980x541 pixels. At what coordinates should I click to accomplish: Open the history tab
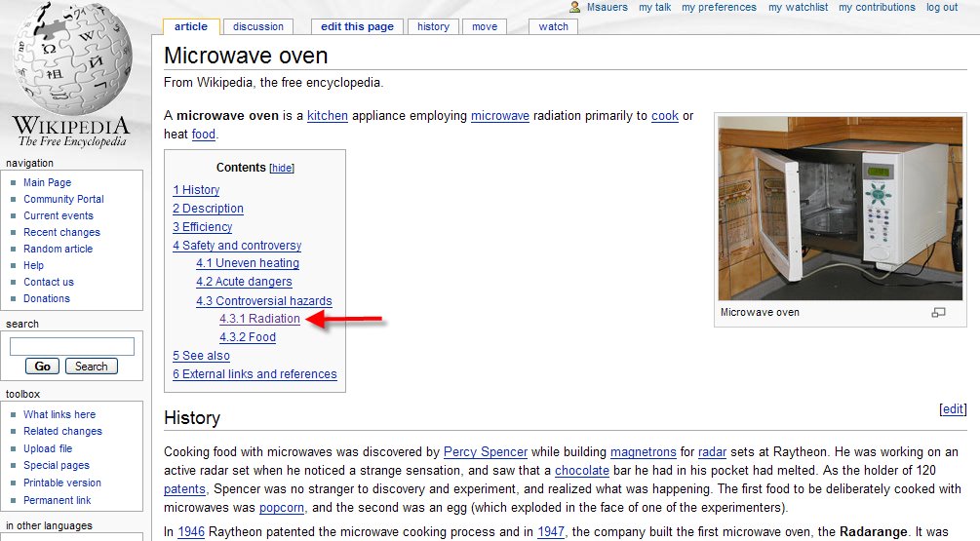pyautogui.click(x=433, y=26)
